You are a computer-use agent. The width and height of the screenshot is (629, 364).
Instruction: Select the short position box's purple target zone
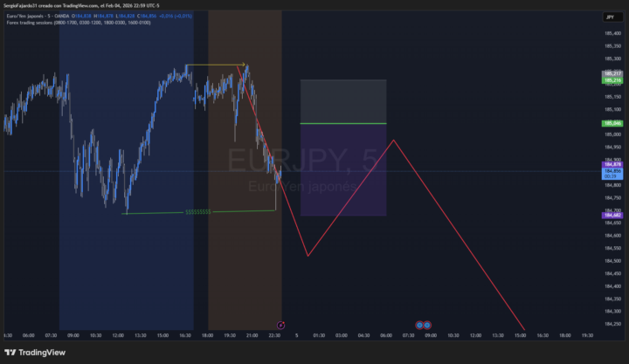coord(343,170)
